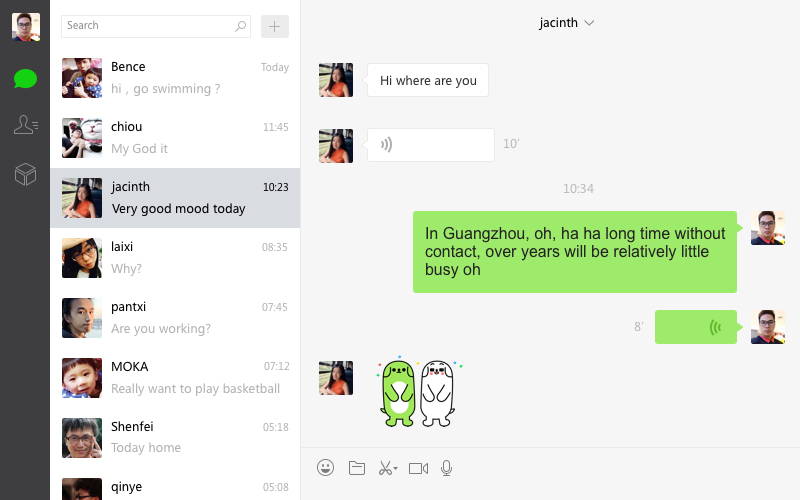Viewport: 800px width, 500px height.
Task: Expand the screenshot options arrow beside the scissors
Action: [x=395, y=468]
